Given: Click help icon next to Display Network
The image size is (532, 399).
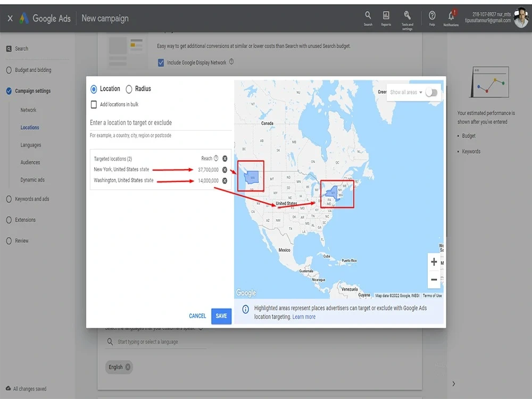Looking at the screenshot, I should (x=231, y=62).
